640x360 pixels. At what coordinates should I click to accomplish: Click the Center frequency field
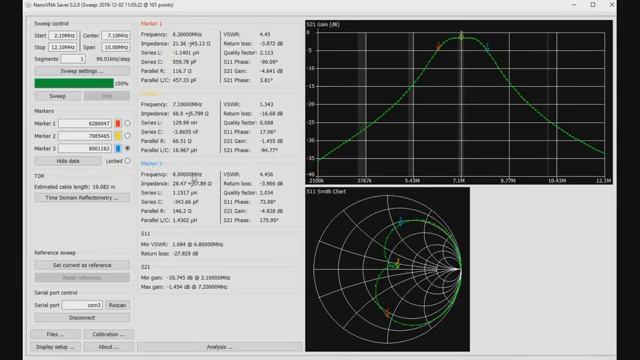tap(116, 36)
